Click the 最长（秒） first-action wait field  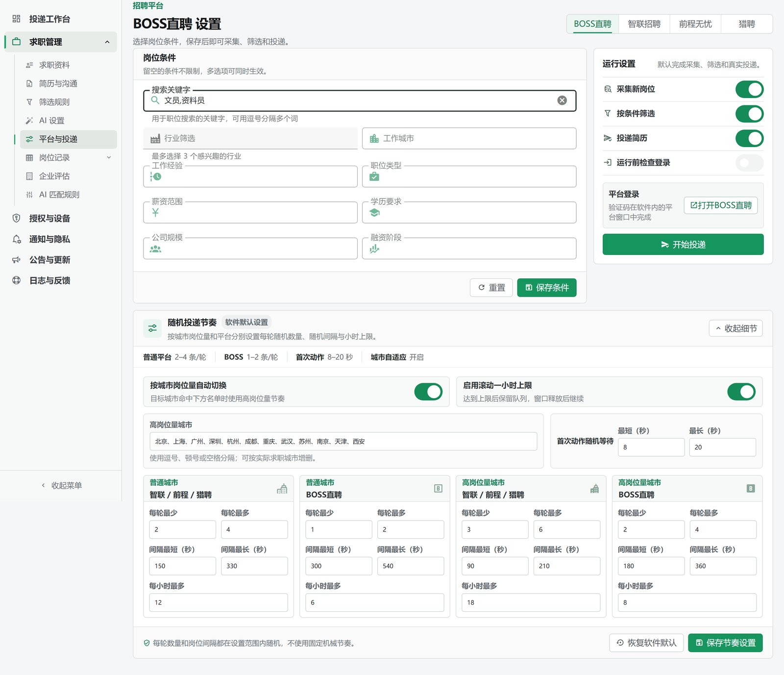tap(722, 447)
